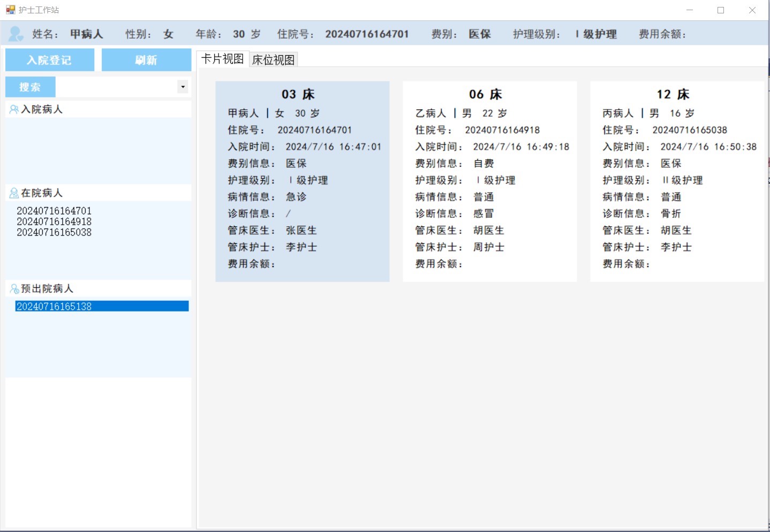Switch to the 卡片视图 tab
This screenshot has height=532, width=770.
[x=222, y=59]
